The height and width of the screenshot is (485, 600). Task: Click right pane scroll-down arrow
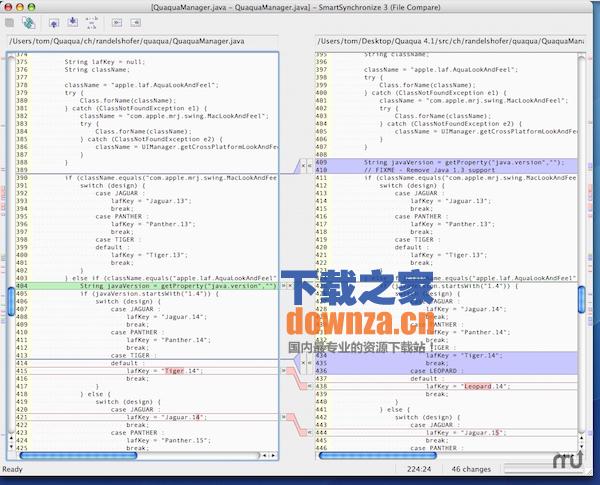tap(582, 446)
